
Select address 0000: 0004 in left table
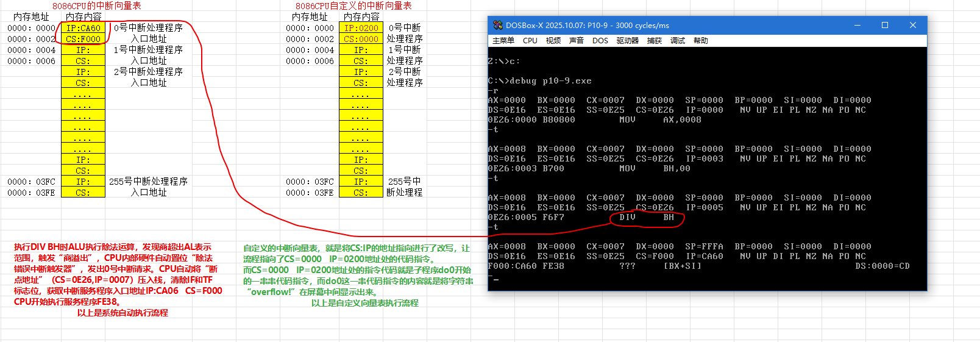pos(31,50)
